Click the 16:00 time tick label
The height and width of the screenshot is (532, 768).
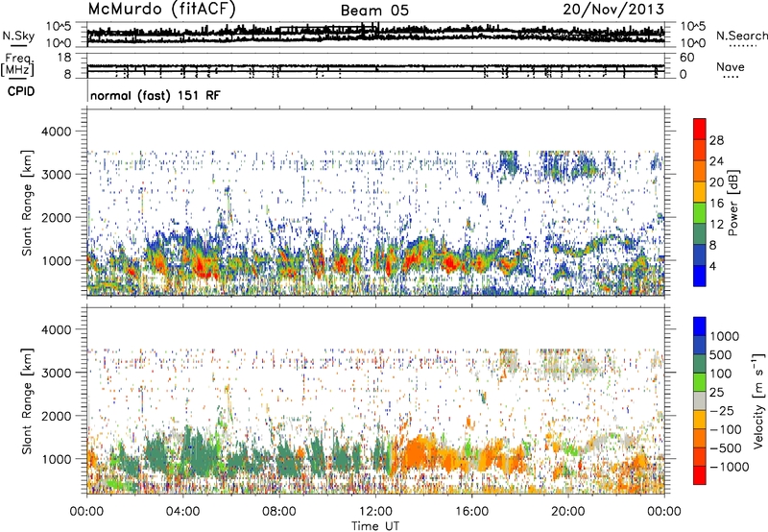471,512
